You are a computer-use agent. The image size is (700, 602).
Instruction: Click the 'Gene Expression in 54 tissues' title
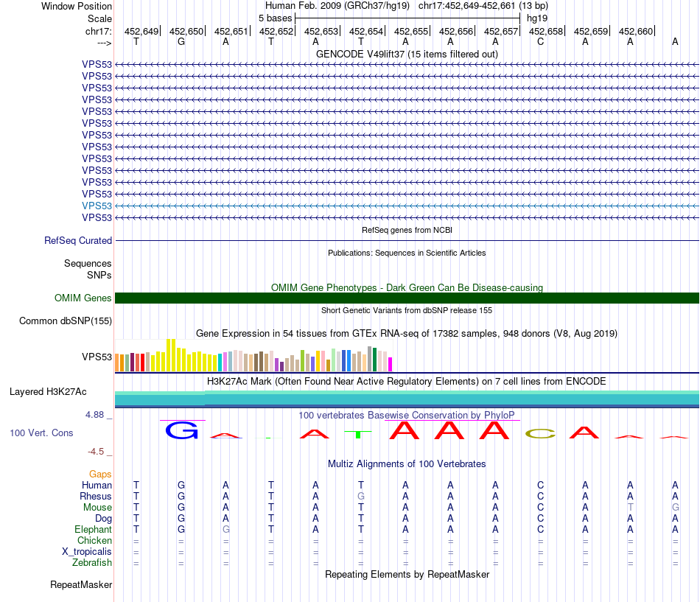(x=407, y=334)
